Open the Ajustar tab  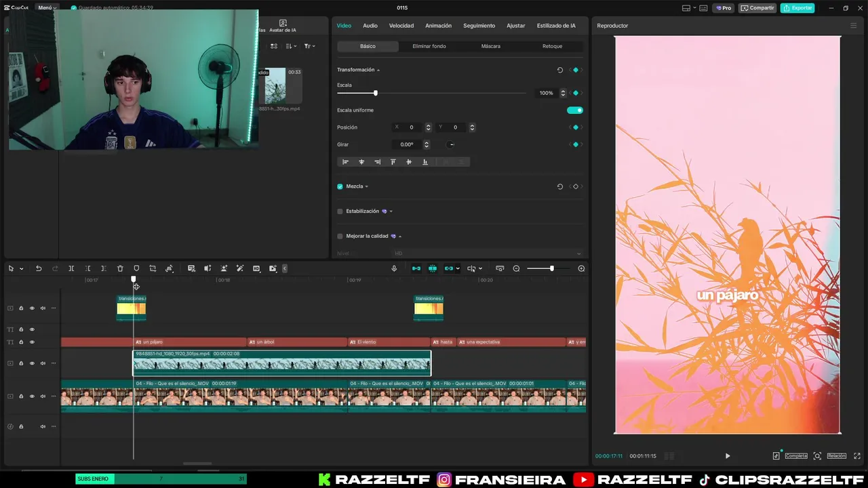coord(515,26)
